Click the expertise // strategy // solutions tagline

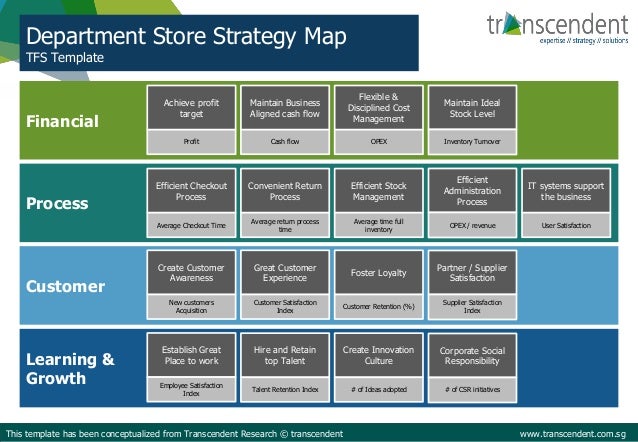coord(584,41)
